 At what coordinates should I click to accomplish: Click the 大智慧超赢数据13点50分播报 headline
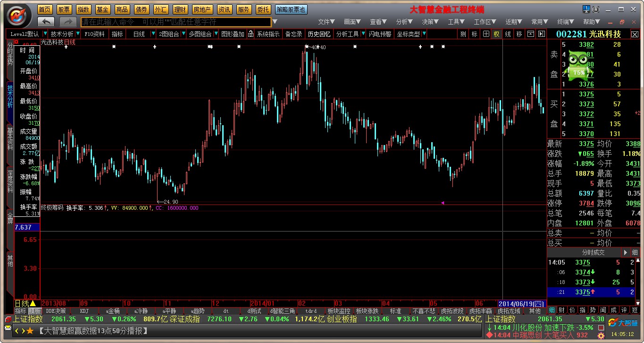click(x=92, y=331)
